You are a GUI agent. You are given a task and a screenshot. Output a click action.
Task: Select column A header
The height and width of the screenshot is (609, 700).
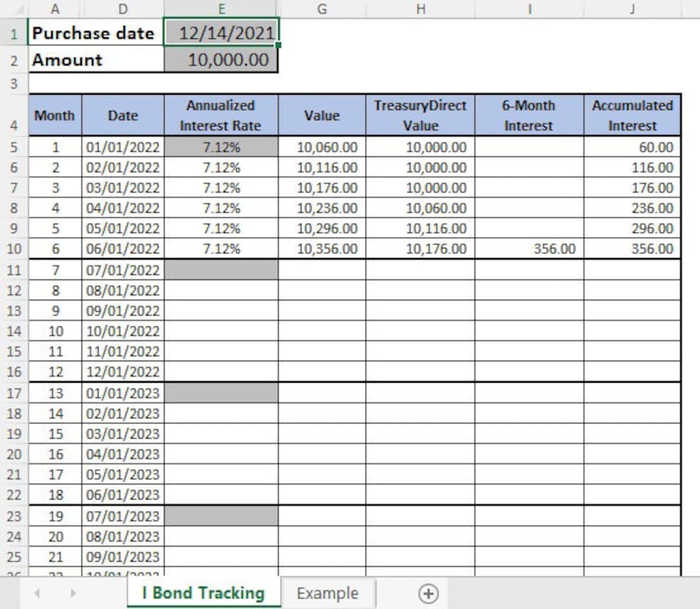55,8
